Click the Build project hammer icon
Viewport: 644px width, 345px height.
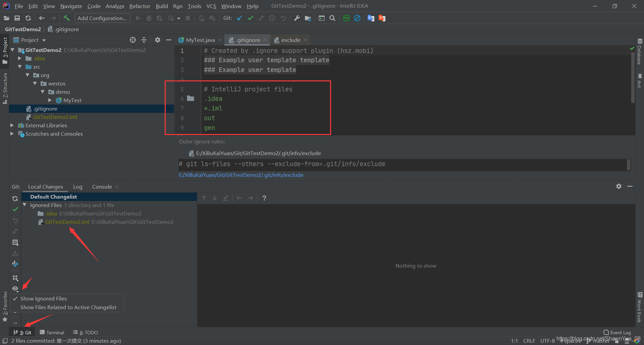(66, 18)
